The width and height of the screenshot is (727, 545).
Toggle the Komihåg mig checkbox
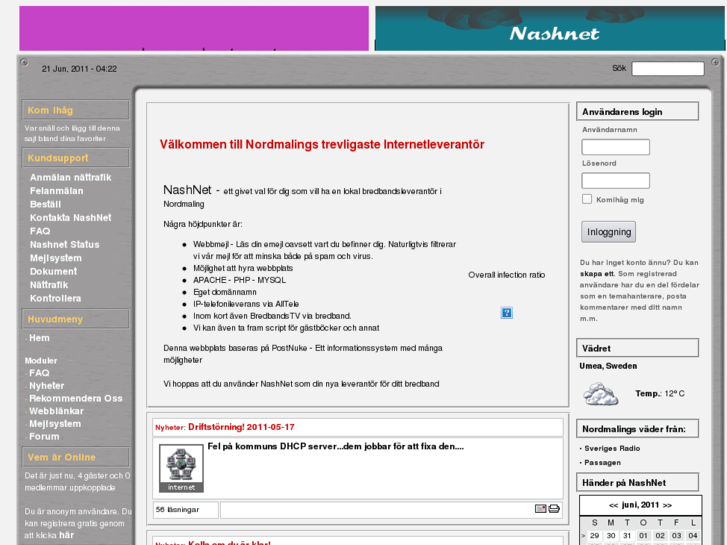[587, 199]
